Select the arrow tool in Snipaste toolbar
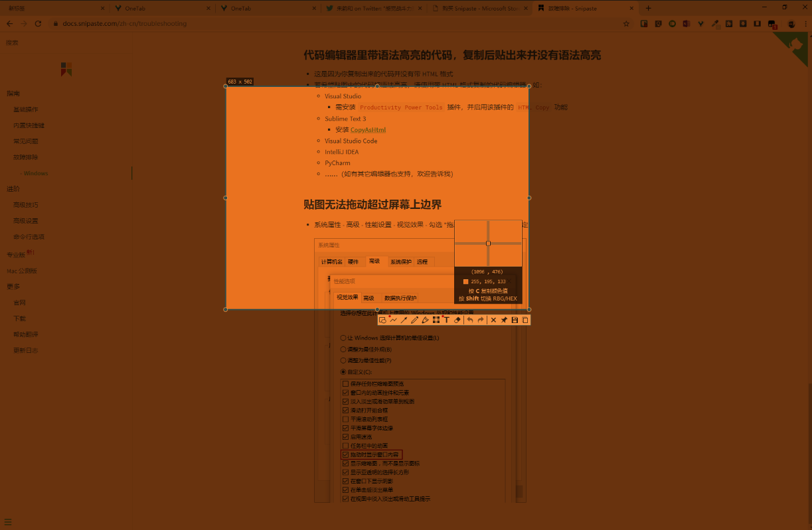Viewport: 812px width, 530px height. click(404, 320)
